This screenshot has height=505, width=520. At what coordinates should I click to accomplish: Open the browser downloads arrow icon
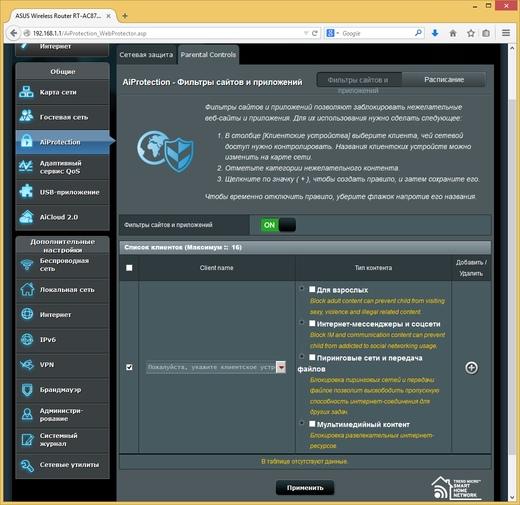point(435,33)
